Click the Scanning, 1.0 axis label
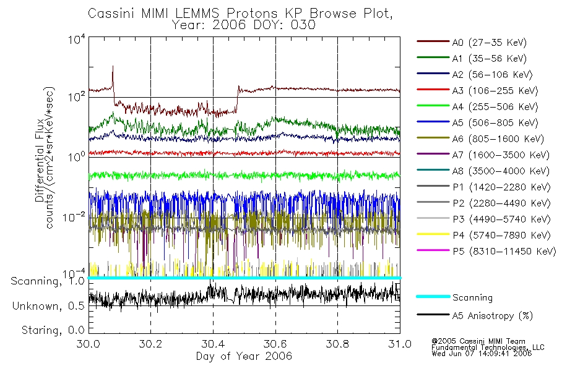The width and height of the screenshot is (588, 371). [48, 281]
